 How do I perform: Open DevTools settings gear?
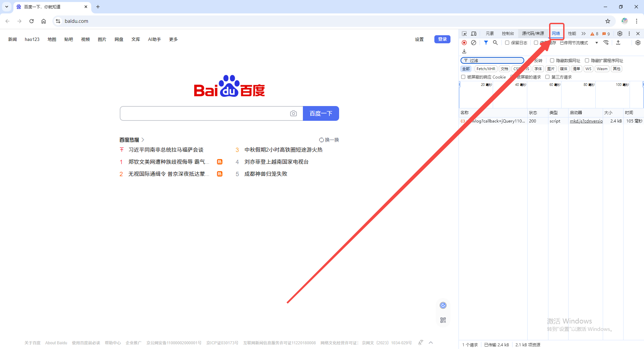point(620,34)
